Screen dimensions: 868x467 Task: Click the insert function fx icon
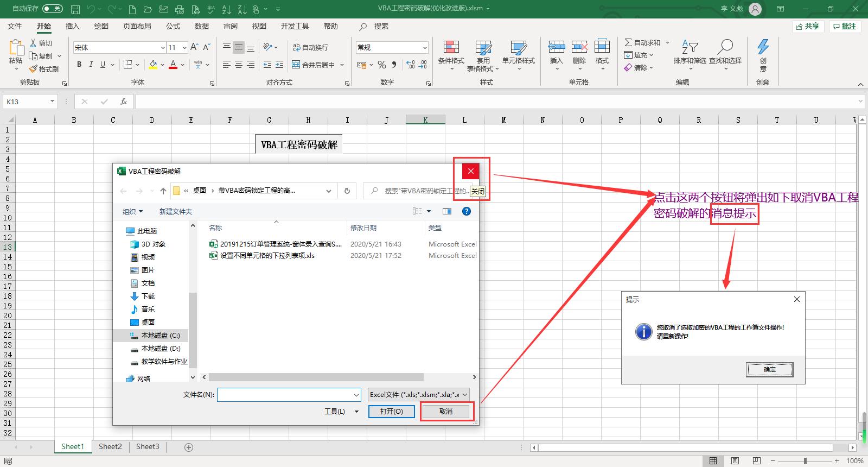124,102
